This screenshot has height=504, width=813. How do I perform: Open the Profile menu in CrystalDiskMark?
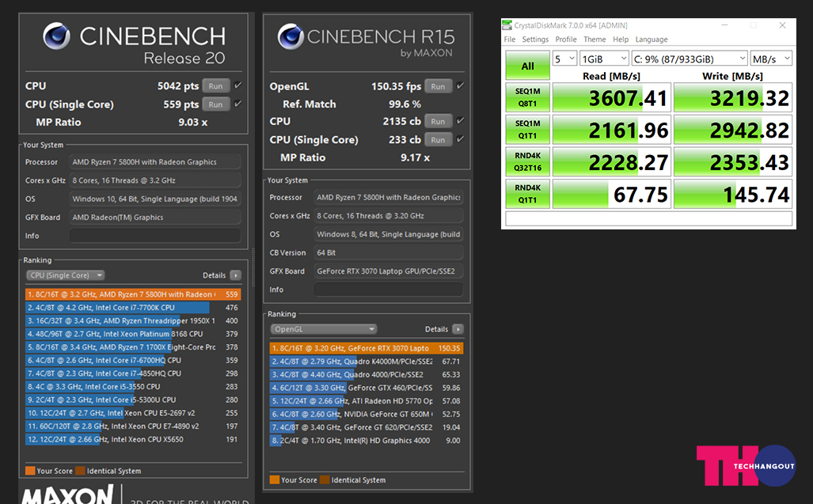click(x=566, y=40)
